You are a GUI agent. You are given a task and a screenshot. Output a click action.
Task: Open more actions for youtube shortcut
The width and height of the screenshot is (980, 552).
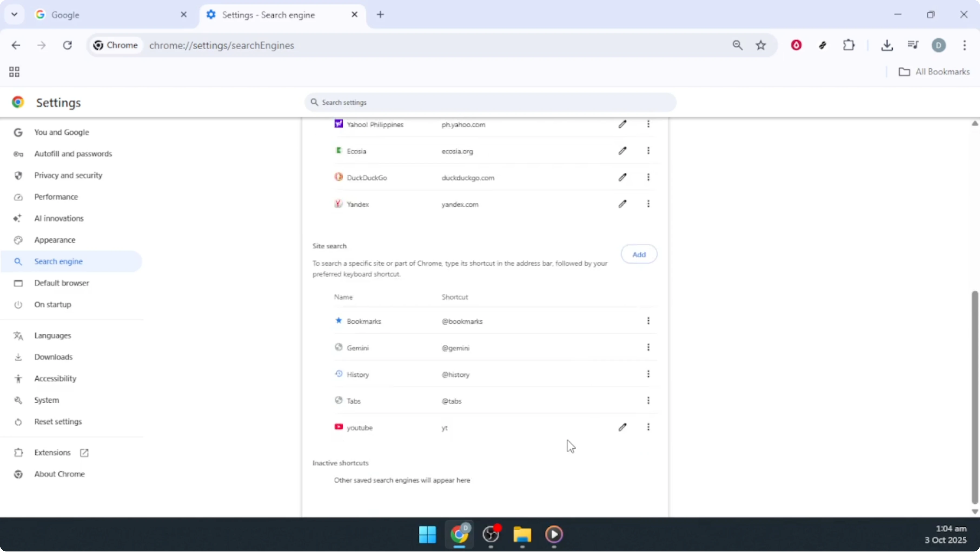pyautogui.click(x=648, y=428)
